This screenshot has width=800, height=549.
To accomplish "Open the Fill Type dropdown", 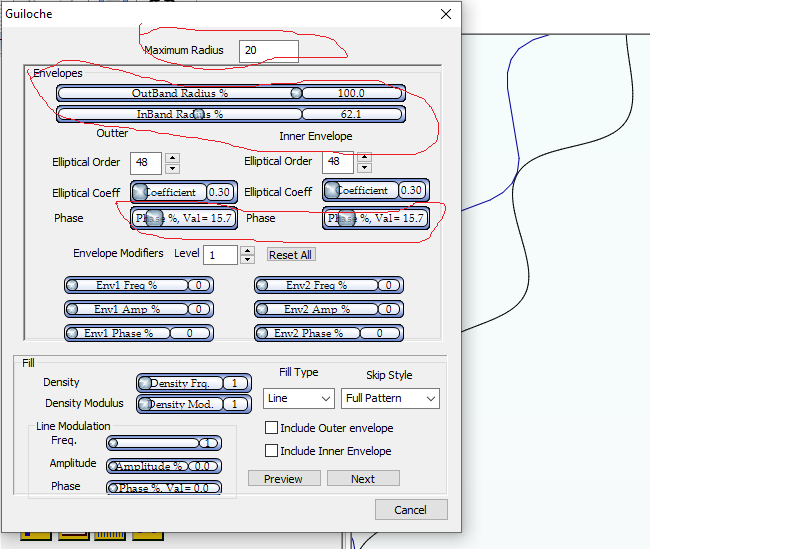I will coord(299,398).
